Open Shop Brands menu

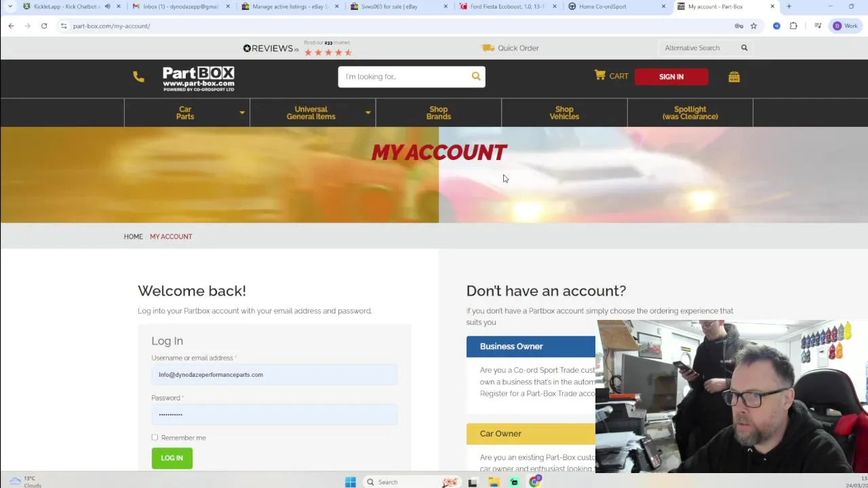(439, 113)
